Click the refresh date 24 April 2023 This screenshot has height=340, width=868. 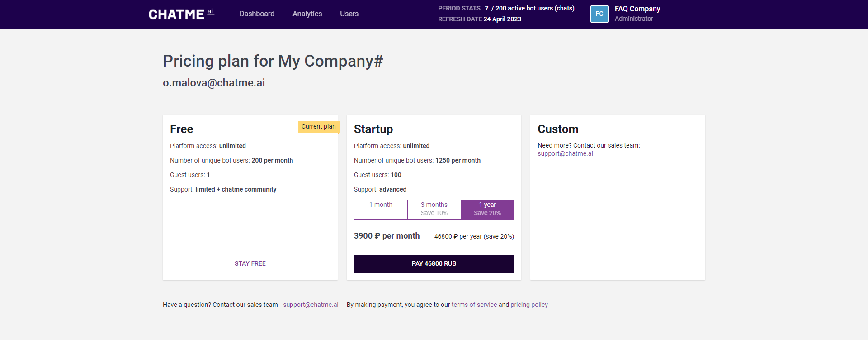click(502, 19)
